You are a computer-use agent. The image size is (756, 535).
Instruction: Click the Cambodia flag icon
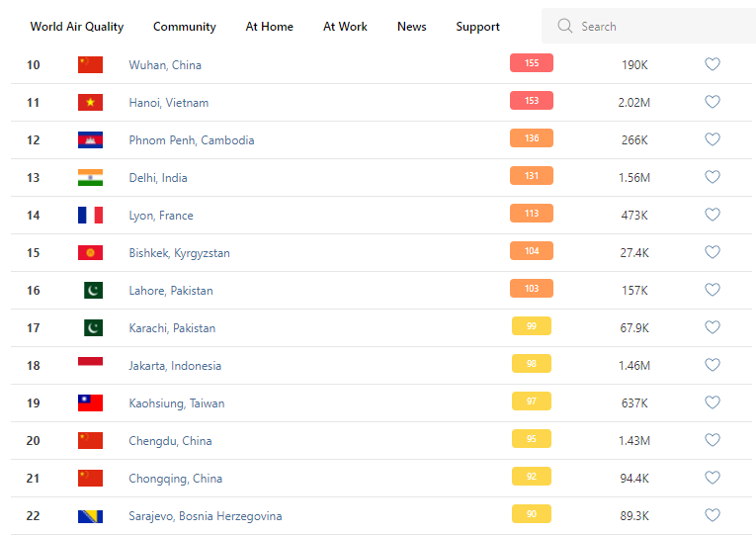click(x=90, y=140)
